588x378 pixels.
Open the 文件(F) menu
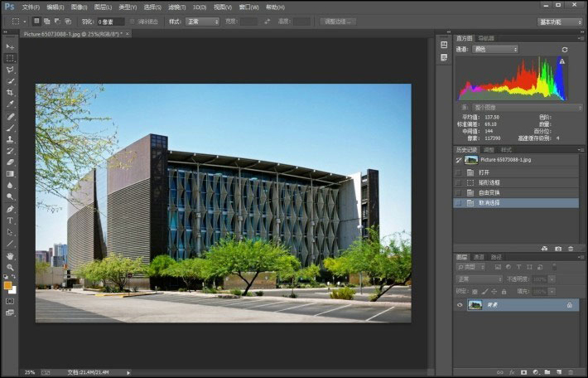point(31,7)
